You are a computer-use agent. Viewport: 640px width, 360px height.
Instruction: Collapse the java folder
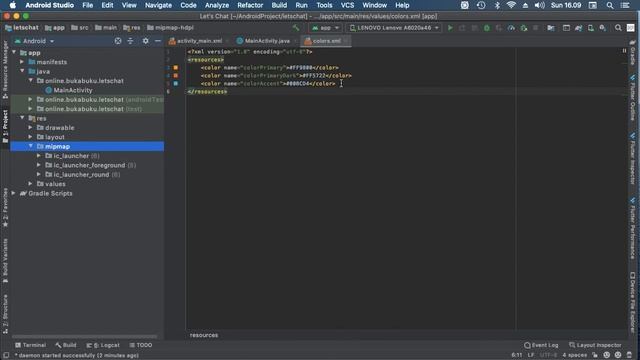point(22,71)
